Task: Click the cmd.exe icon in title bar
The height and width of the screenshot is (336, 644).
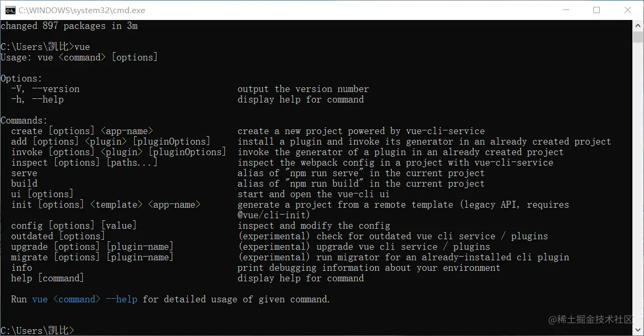Action: click(x=9, y=10)
